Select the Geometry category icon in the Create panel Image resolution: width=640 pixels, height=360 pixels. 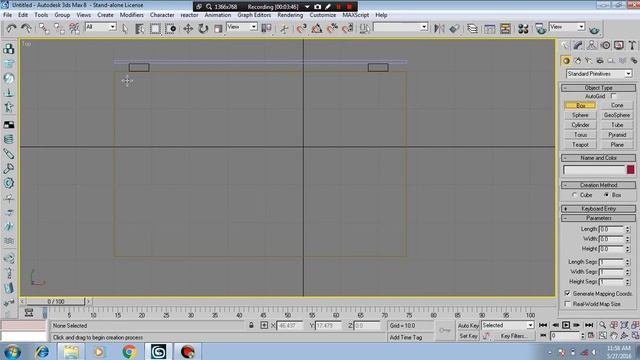click(566, 61)
